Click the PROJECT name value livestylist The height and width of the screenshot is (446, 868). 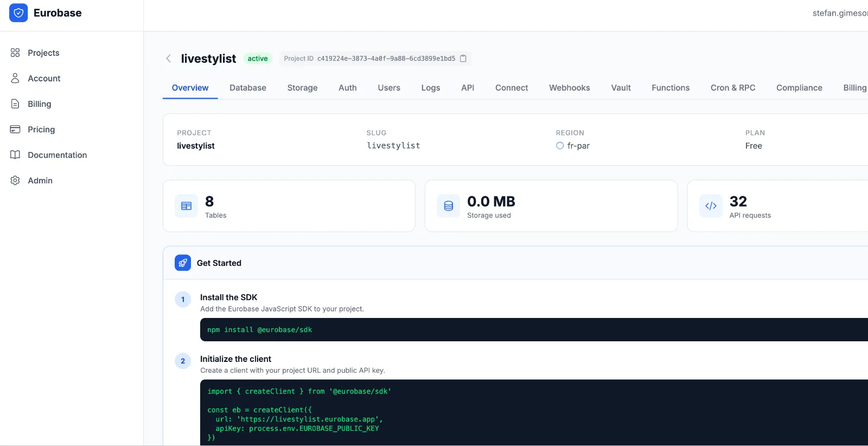tap(196, 146)
